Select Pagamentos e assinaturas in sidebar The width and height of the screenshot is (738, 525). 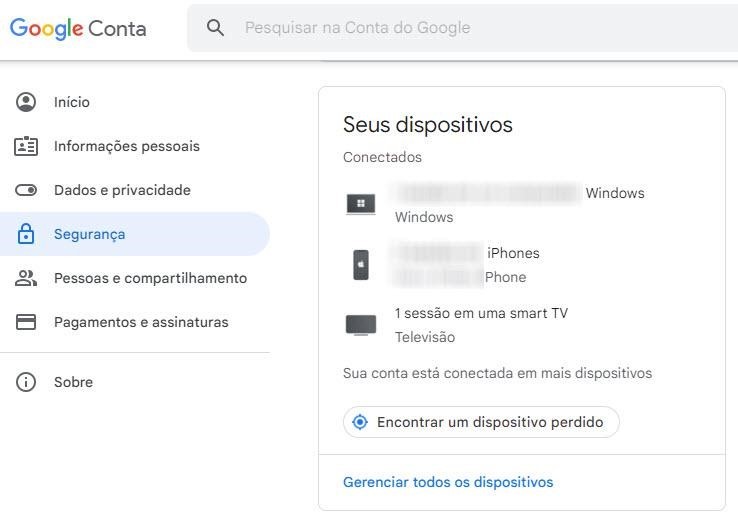141,322
